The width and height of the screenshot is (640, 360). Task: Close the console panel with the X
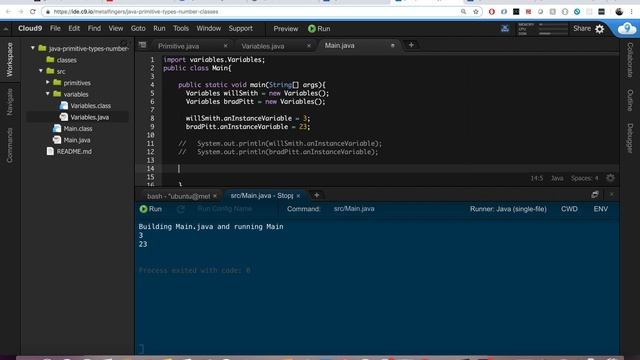pos(611,195)
